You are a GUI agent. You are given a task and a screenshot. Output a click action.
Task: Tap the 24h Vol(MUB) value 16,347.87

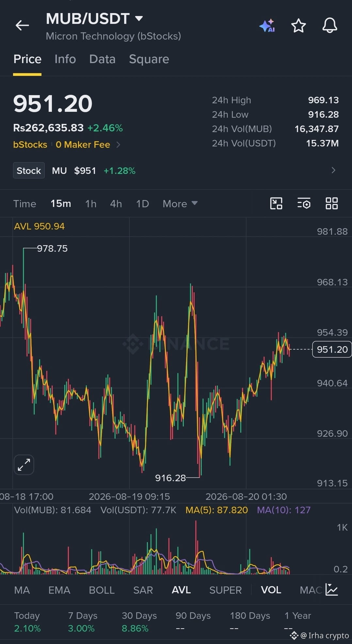tap(316, 129)
